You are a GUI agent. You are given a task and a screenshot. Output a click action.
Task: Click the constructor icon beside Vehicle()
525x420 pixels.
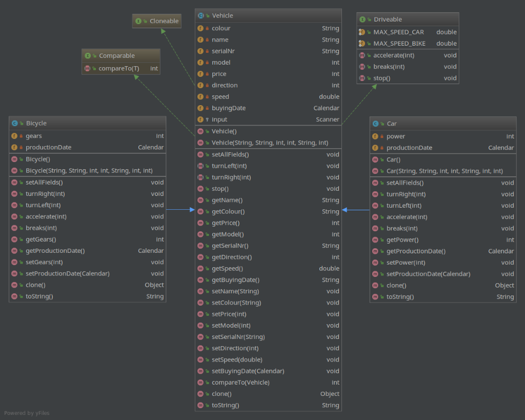(x=200, y=131)
